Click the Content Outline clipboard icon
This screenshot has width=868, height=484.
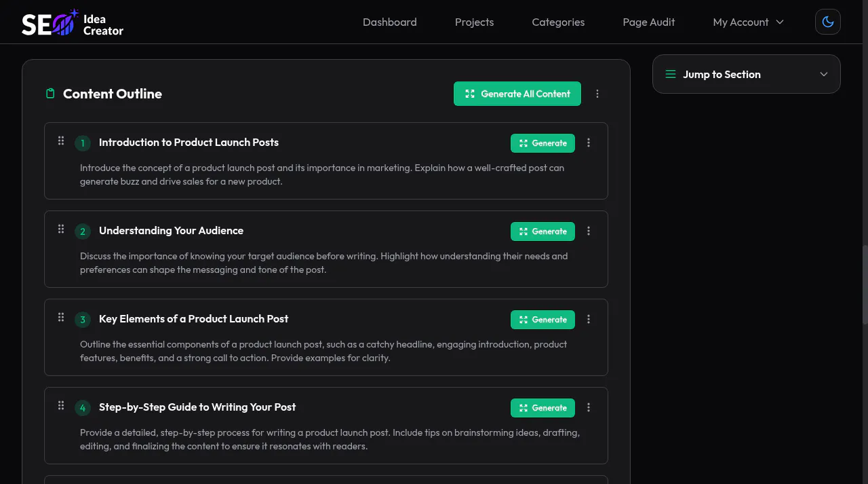(x=50, y=94)
